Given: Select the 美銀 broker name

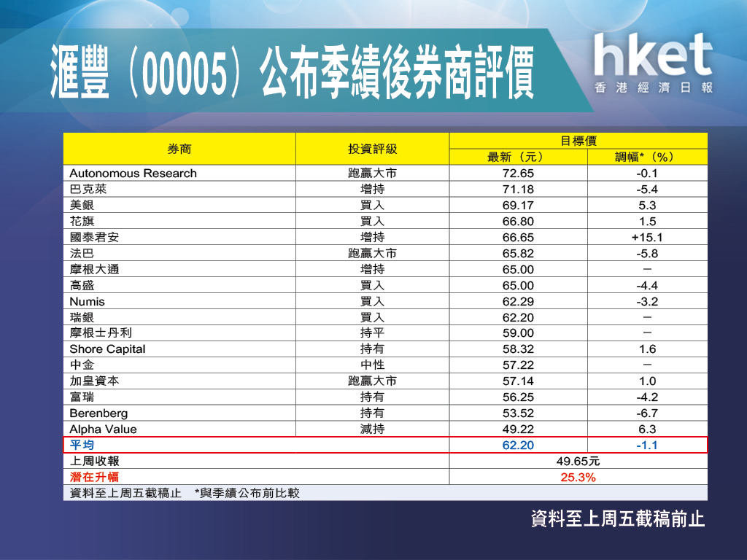Looking at the screenshot, I should [x=82, y=205].
